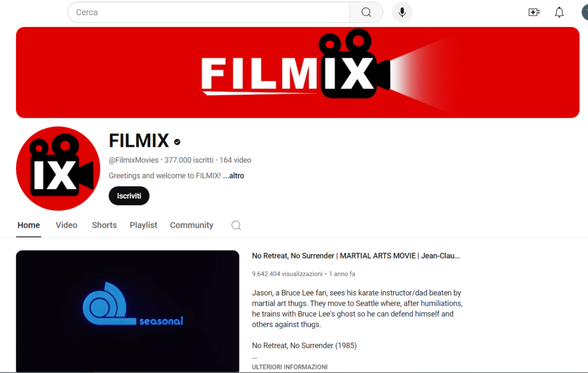Click the 164 video count text

[235, 160]
